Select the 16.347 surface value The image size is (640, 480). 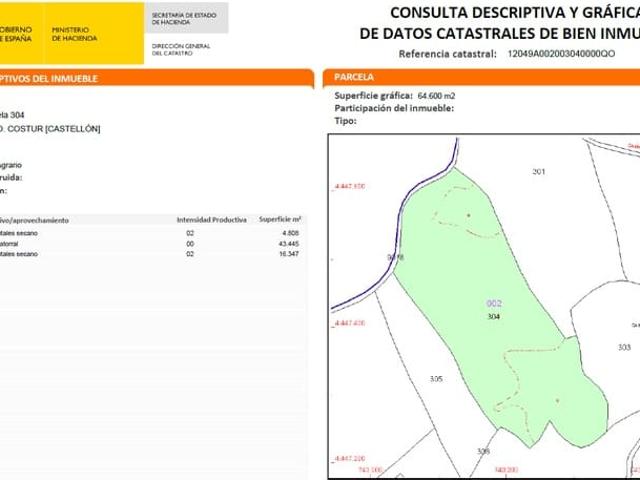click(289, 254)
